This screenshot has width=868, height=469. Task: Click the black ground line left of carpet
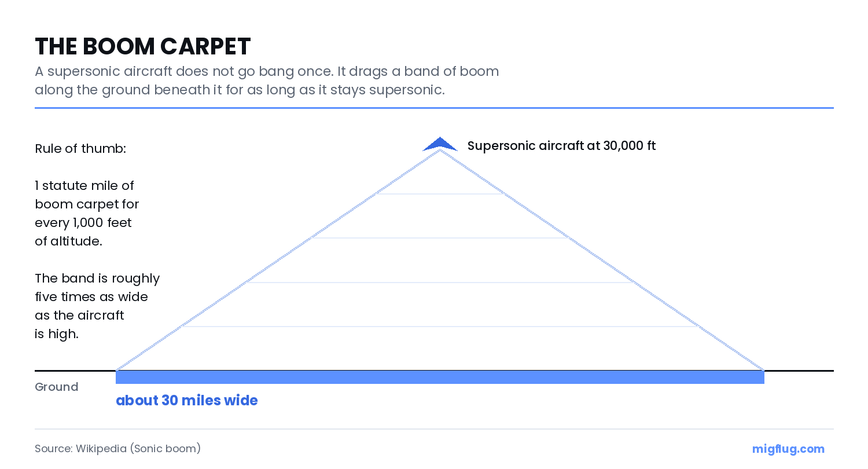[x=75, y=371]
